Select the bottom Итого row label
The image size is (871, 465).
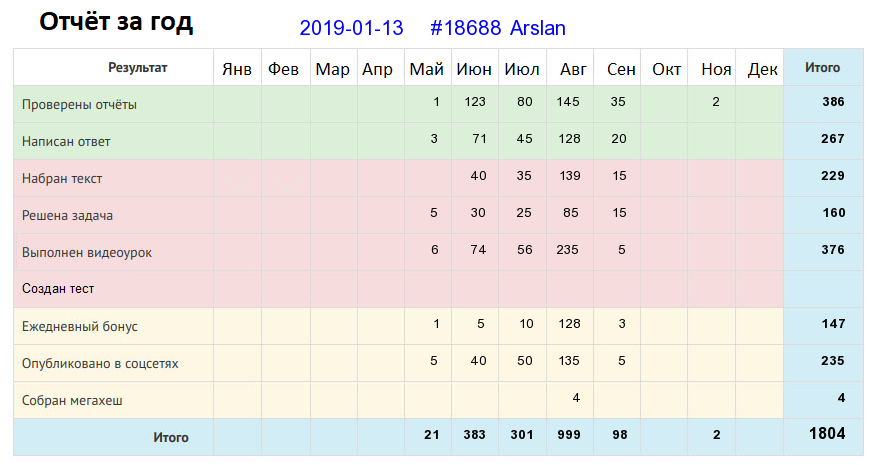coord(171,437)
